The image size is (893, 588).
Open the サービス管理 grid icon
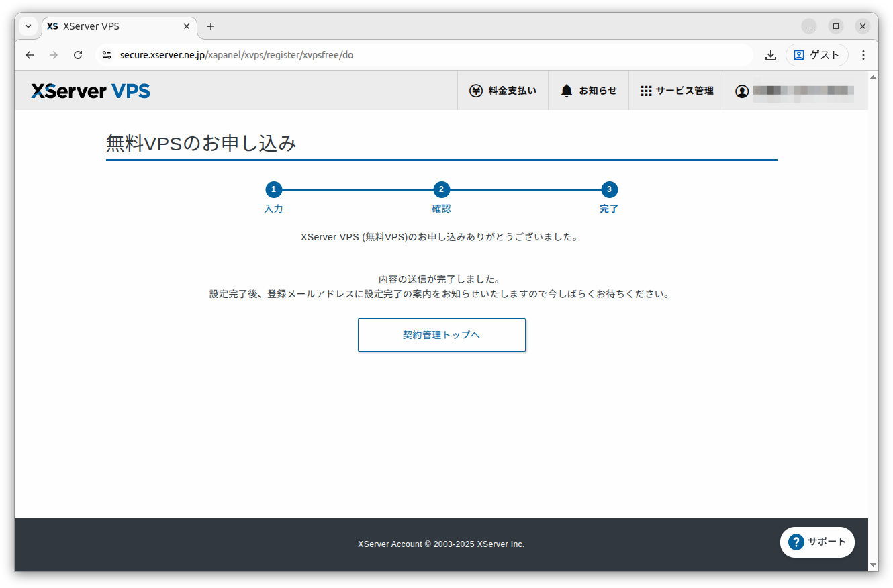click(646, 90)
